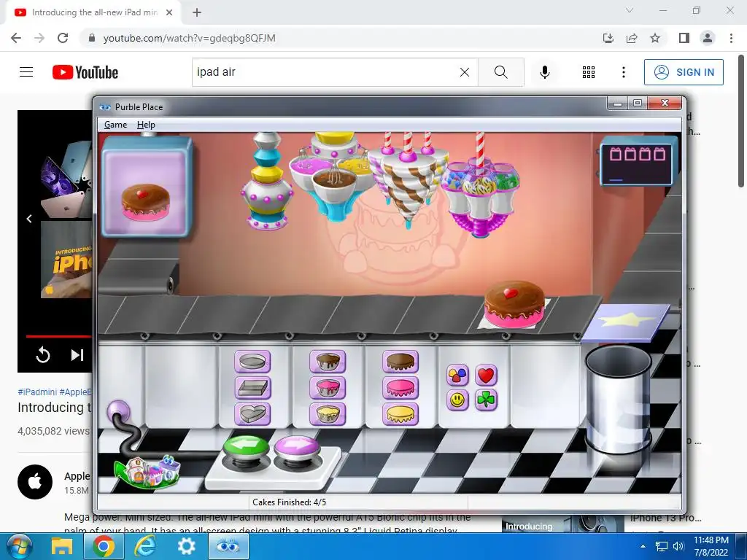Replay the YouTube video
Image resolution: width=747 pixels, height=560 pixels.
43,355
